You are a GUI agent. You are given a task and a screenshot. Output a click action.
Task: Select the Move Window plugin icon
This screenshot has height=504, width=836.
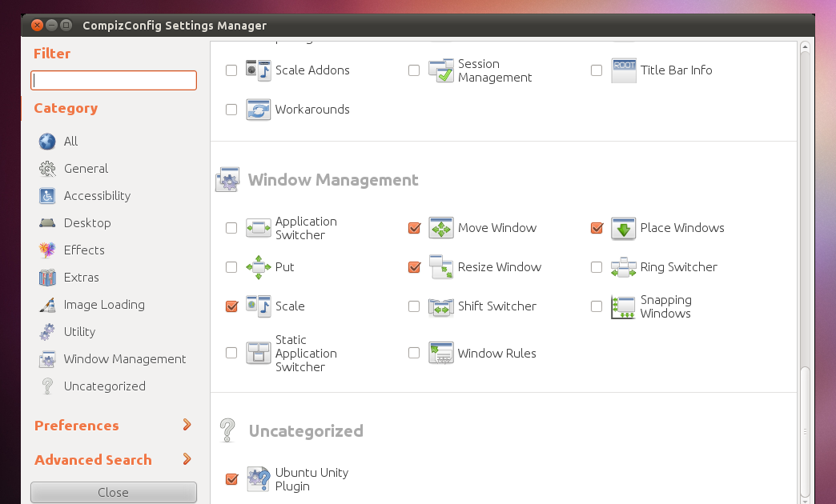click(440, 228)
